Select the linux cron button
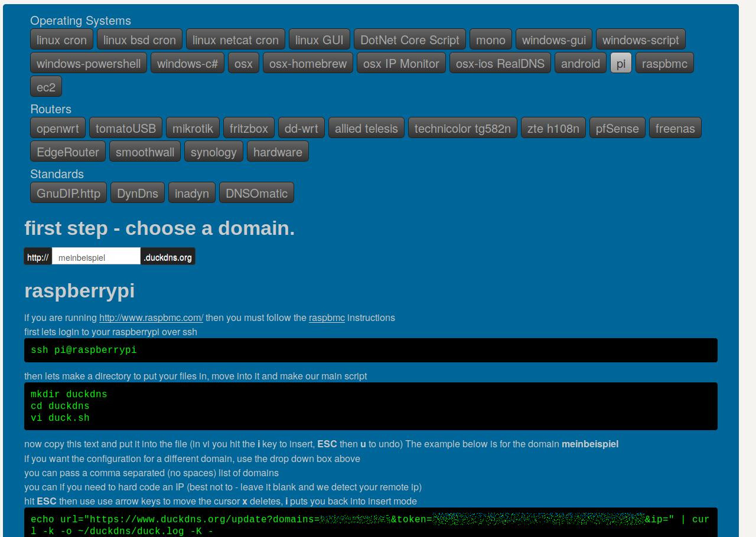This screenshot has height=537, width=756. tap(61, 40)
